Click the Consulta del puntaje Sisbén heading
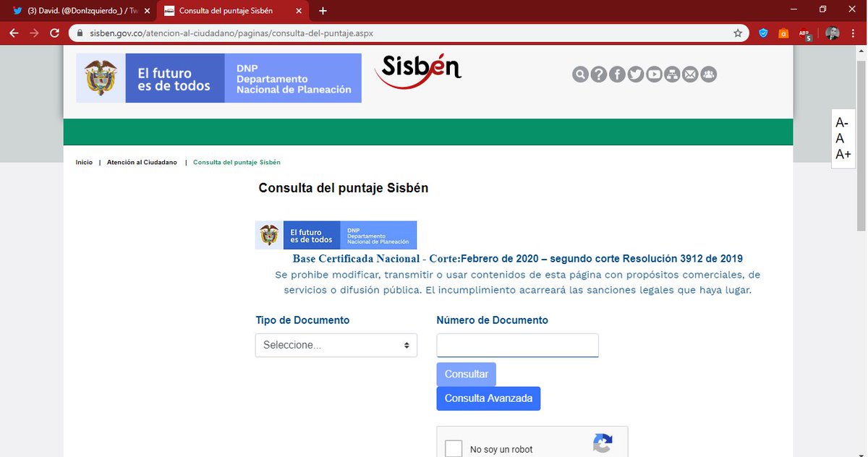 344,188
